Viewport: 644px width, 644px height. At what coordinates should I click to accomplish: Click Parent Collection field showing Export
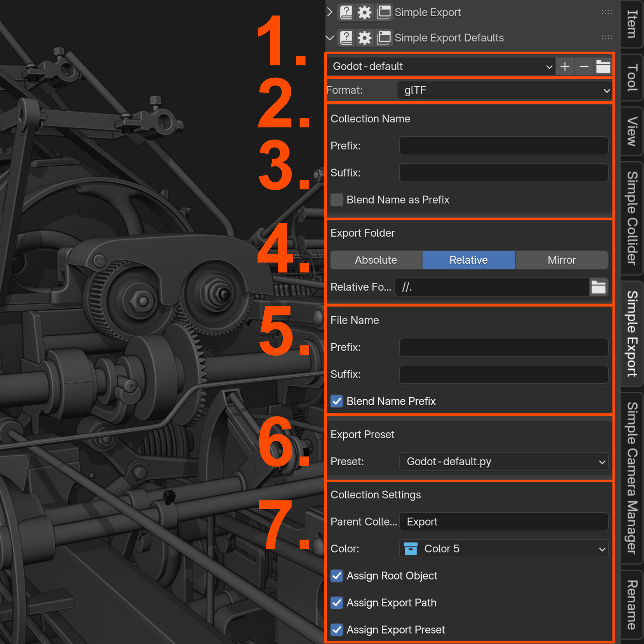[504, 522]
